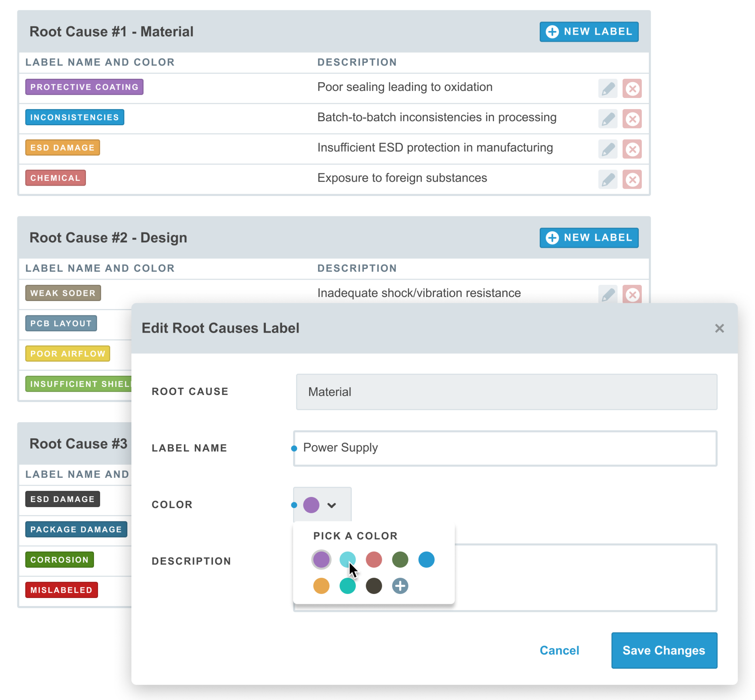Edit the Chemical label row
Image resolution: width=755 pixels, height=700 pixels.
(608, 179)
